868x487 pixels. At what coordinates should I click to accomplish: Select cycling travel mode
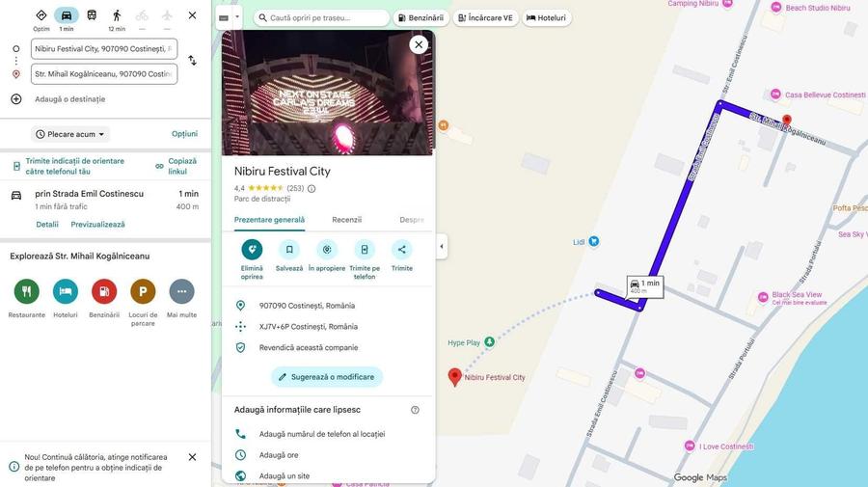point(142,15)
